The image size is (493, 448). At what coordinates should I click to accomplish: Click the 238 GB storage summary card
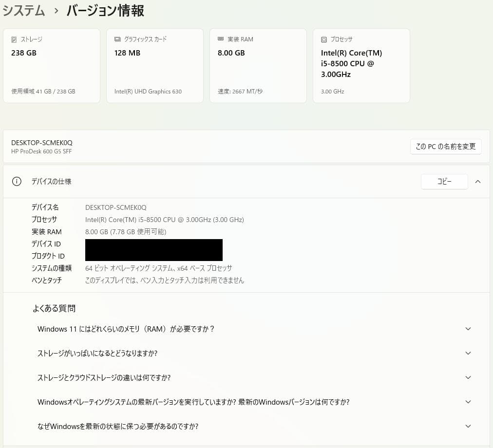[x=52, y=65]
